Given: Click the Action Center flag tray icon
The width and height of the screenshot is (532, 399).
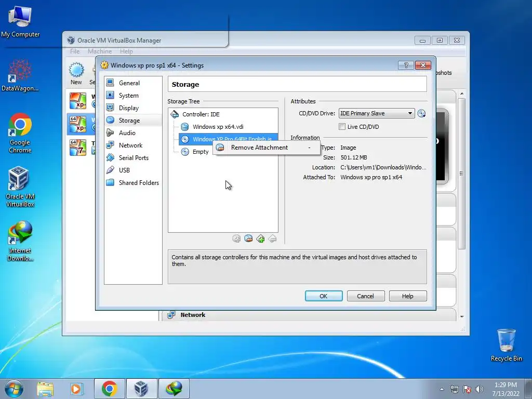Looking at the screenshot, I should pos(467,389).
